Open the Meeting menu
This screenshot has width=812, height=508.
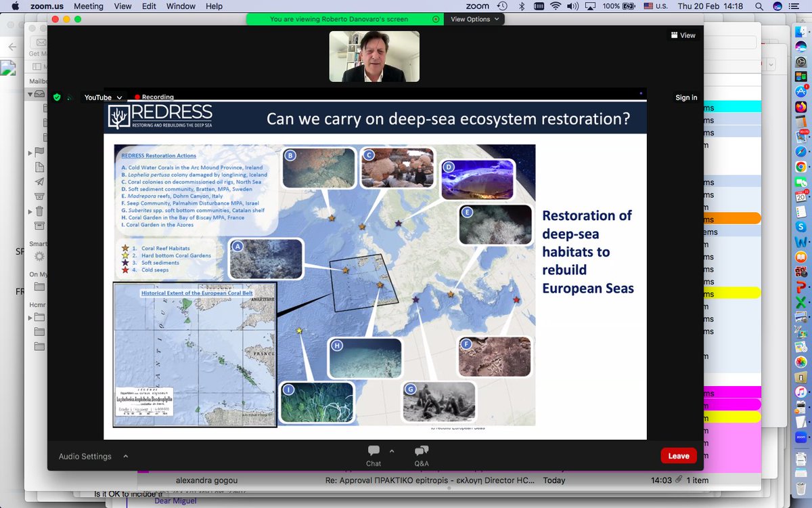click(88, 6)
